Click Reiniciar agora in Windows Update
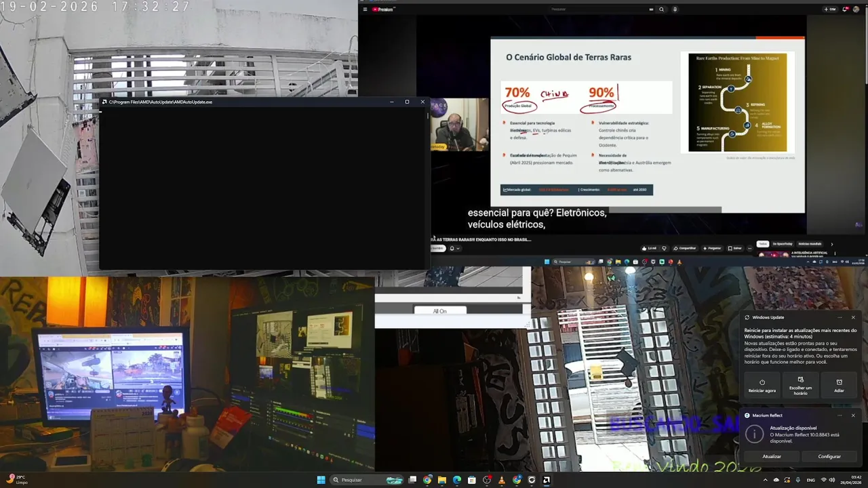Viewport: 868px width, 488px height. point(762,385)
